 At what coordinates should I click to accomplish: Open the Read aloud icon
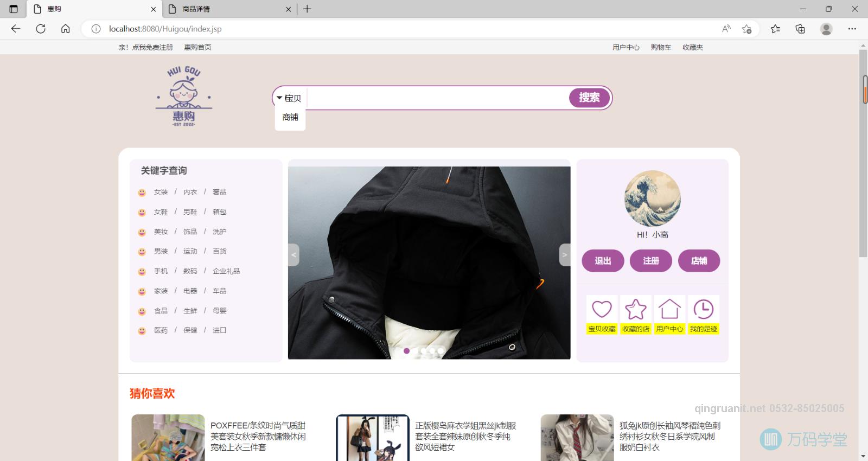[726, 29]
